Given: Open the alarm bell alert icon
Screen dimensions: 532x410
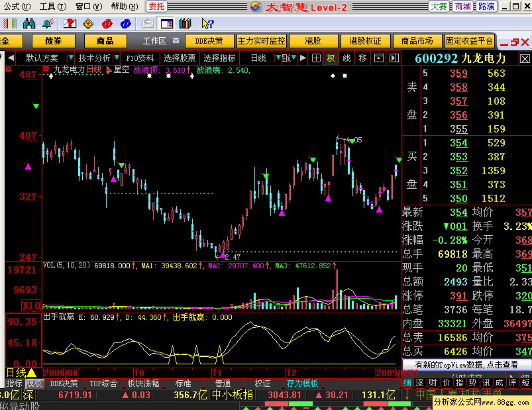Looking at the screenshot, I should (48, 23).
